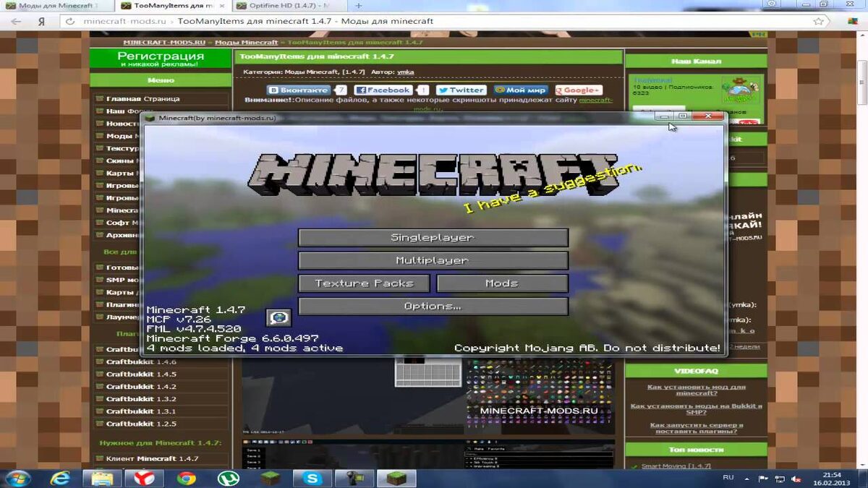Image resolution: width=868 pixels, height=488 pixels.
Task: Open 'Smart Moving [1.4.7]' news link
Action: coord(676,467)
